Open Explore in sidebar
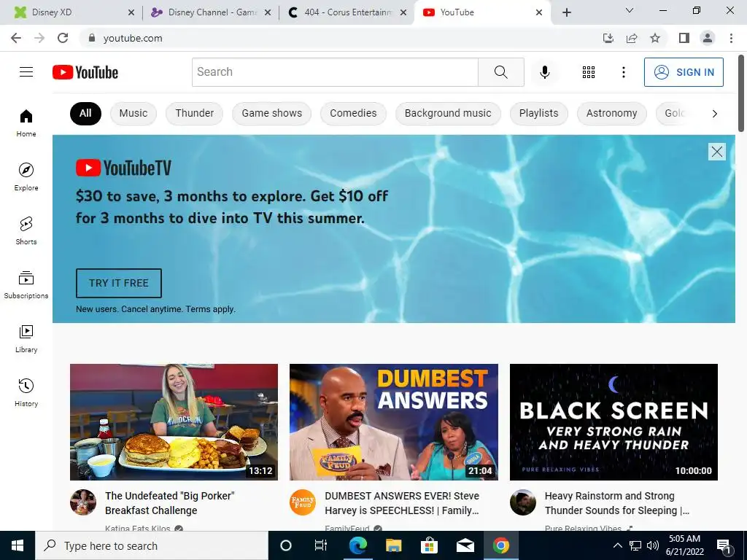 [x=26, y=176]
